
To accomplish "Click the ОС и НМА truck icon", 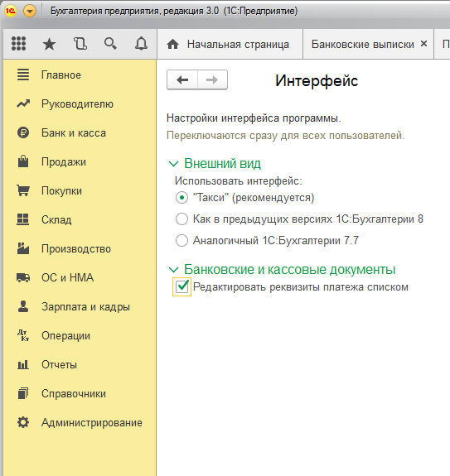I will point(23,277).
